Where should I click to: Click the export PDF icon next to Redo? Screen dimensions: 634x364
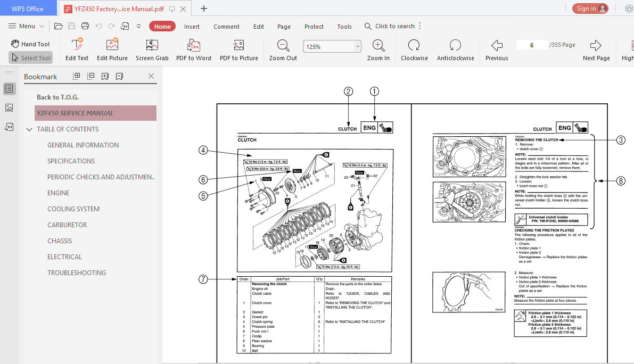[125, 26]
